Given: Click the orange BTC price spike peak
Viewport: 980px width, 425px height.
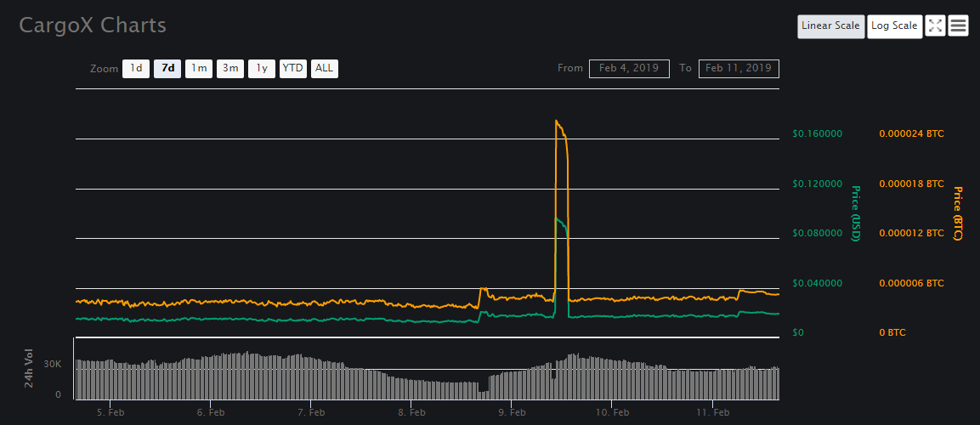Looking at the screenshot, I should (556, 121).
